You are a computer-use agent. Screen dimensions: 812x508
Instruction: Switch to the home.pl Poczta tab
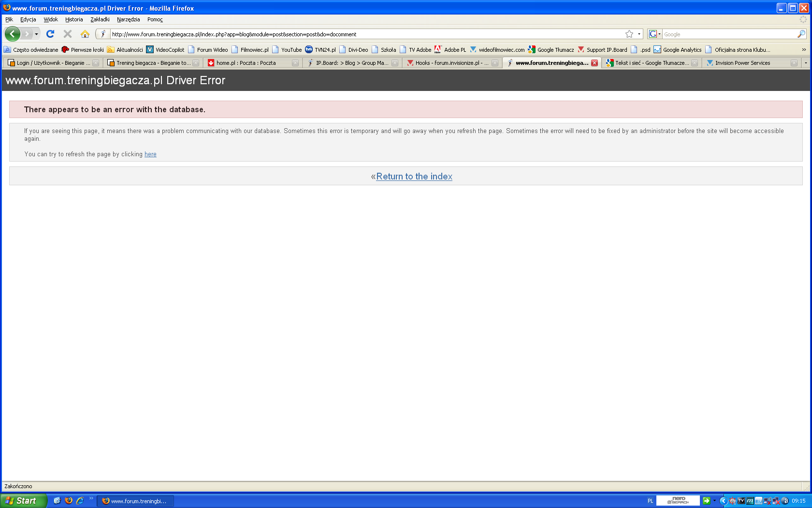[253, 63]
